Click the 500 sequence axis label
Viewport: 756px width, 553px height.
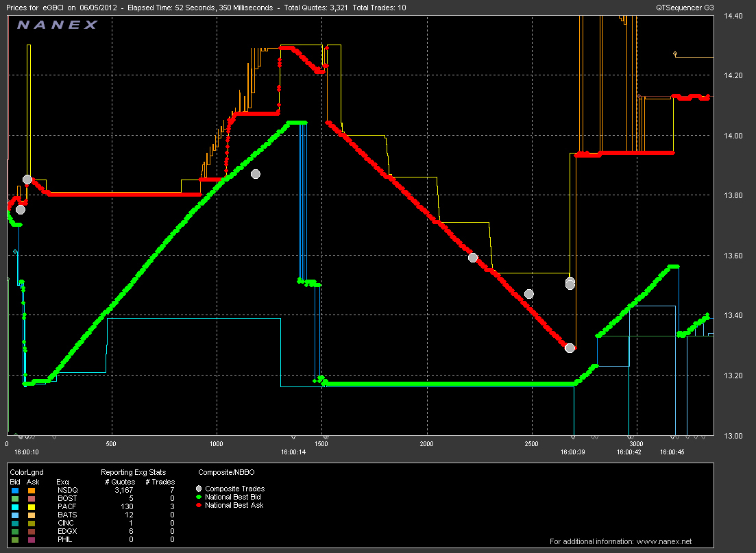[111, 444]
